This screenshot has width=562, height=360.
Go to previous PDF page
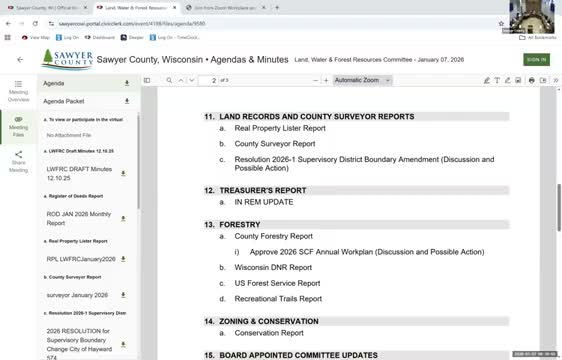181,80
